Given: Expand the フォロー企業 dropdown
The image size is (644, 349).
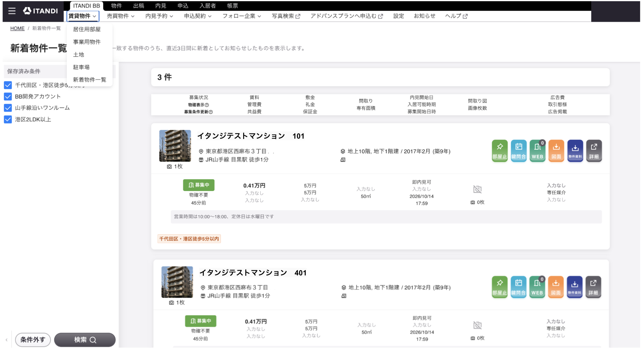Looking at the screenshot, I should click(242, 16).
